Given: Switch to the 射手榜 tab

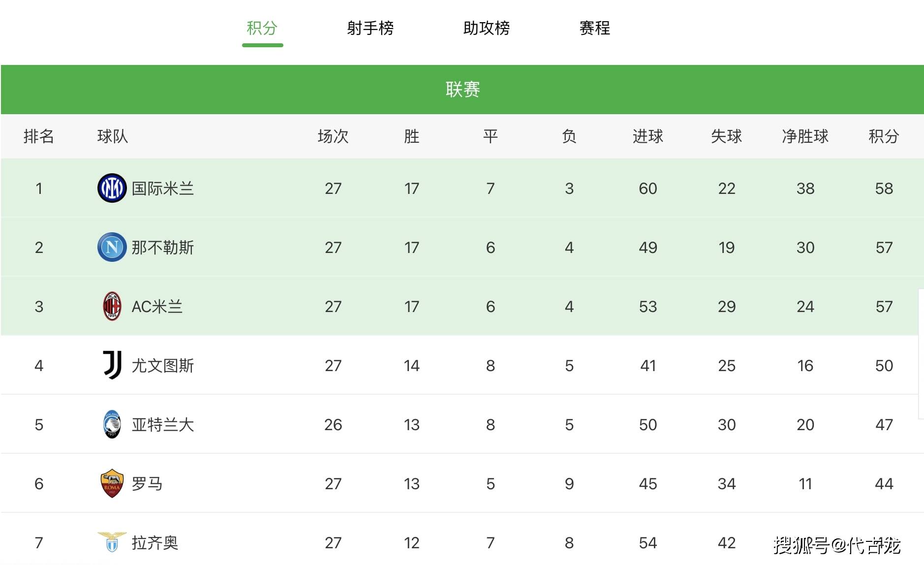Looking at the screenshot, I should click(370, 28).
